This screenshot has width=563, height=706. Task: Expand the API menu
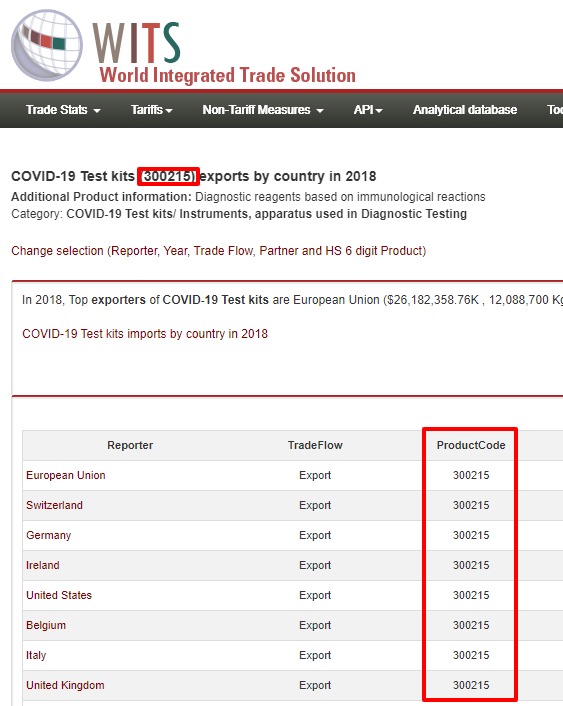pos(368,110)
